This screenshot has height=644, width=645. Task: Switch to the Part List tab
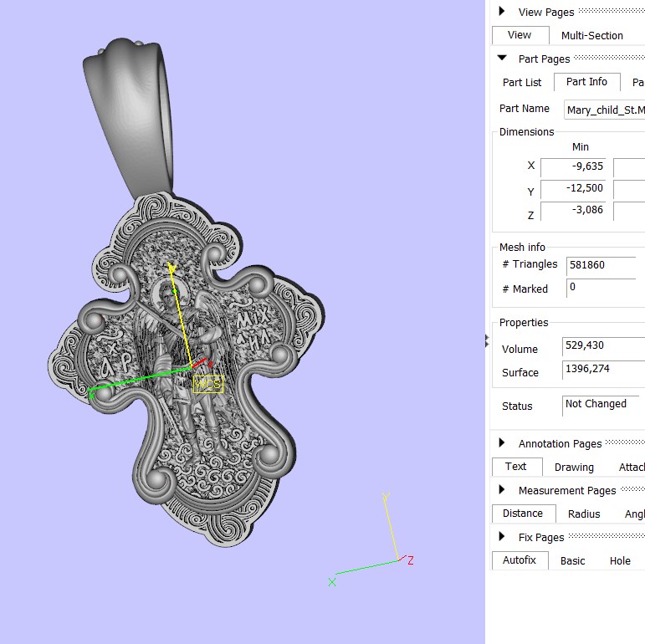pos(522,82)
